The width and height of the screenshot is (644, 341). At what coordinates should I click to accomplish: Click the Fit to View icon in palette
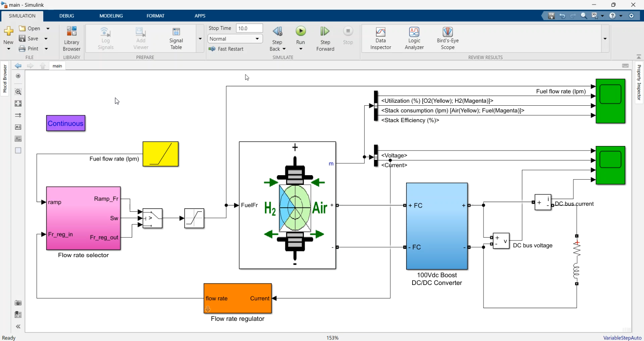(x=18, y=103)
